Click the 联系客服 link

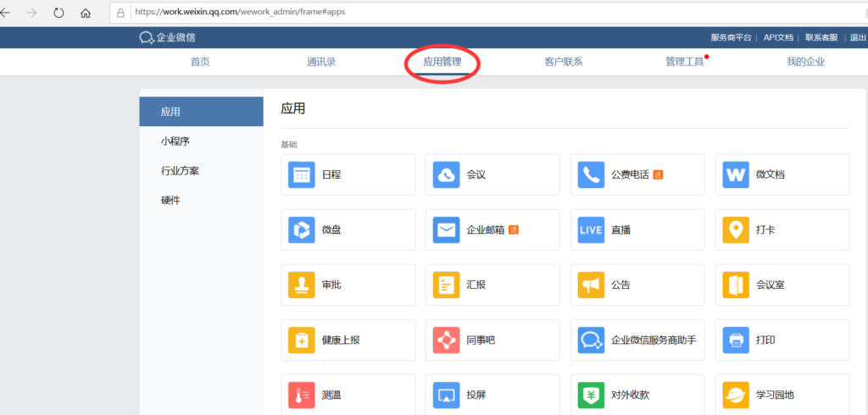pyautogui.click(x=821, y=37)
